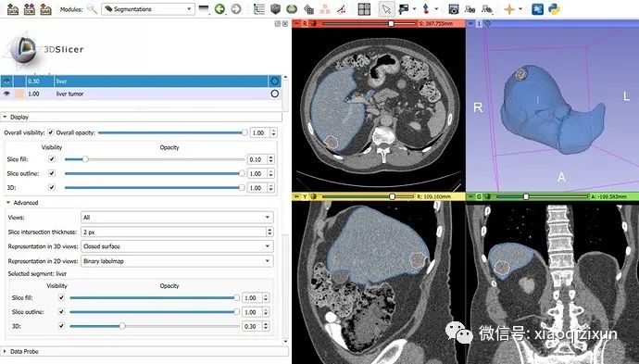This screenshot has height=364, width=639.
Task: Click the scene view capture icon
Action: (x=470, y=9)
